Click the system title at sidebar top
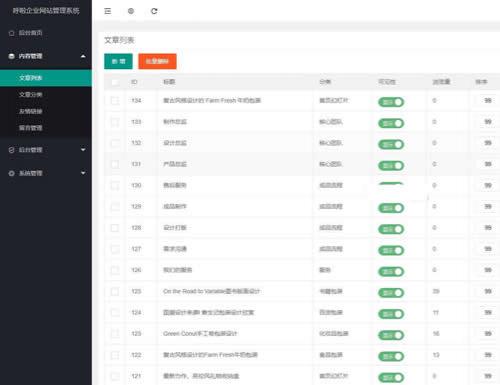Screen dimensions: 500x385 click(x=46, y=11)
